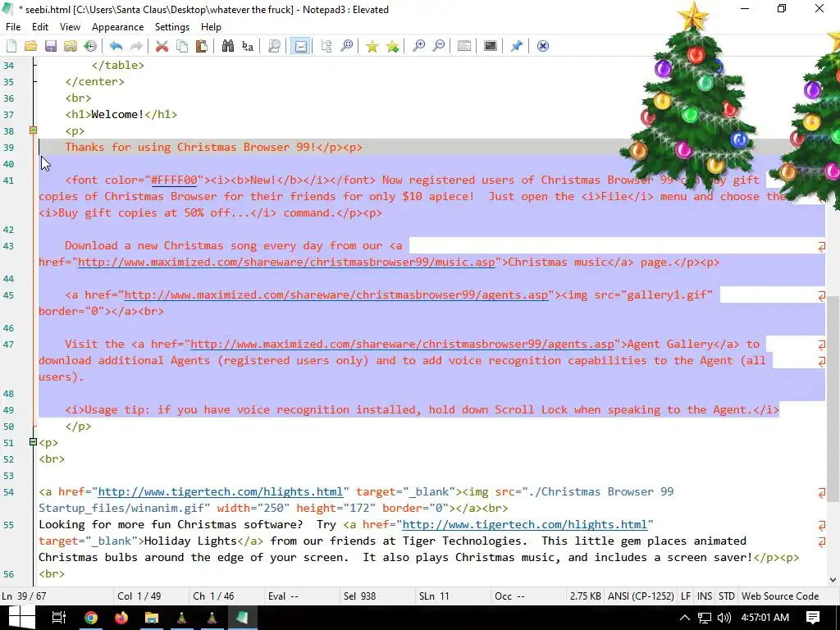Viewport: 840px width, 630px height.
Task: Click the agents.asp URL on line 45
Action: pyautogui.click(x=336, y=294)
